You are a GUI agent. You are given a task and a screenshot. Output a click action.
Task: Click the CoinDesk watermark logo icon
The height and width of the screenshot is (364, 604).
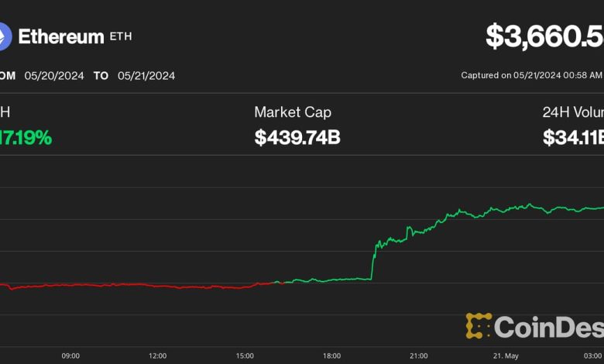[x=479, y=326]
